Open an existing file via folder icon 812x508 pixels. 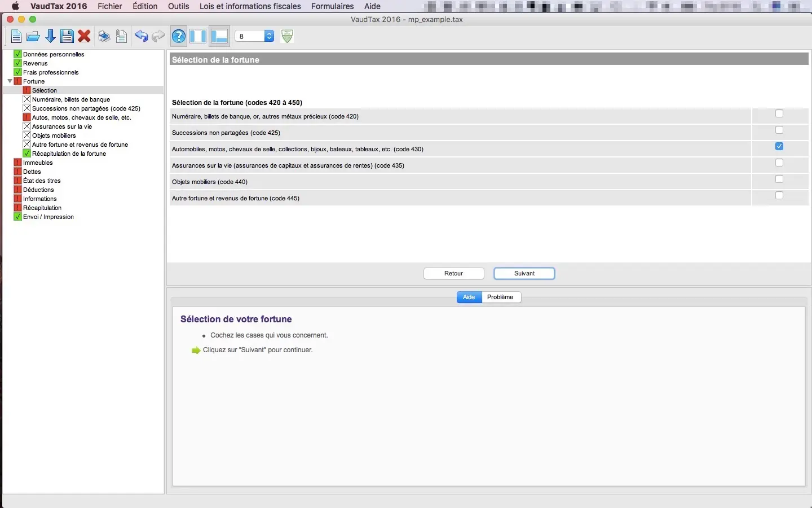pyautogui.click(x=33, y=37)
